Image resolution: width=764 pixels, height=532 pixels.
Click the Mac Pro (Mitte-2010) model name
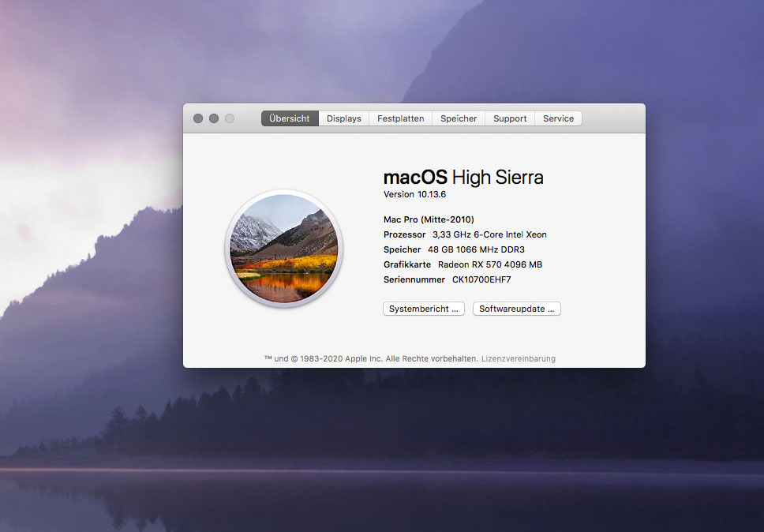coord(429,219)
